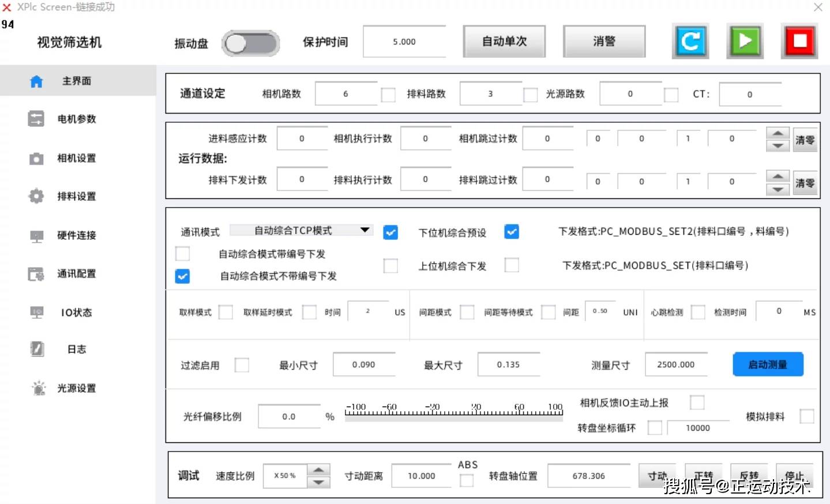Uncheck 自动综合模式不带编号下发 checkbox
This screenshot has width=830, height=504.
pos(183,276)
